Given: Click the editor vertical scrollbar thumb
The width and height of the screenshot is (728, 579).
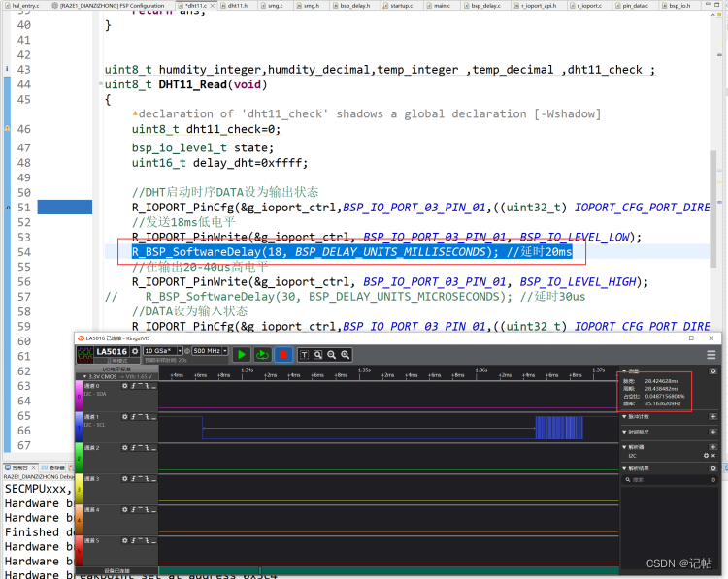Looking at the screenshot, I should (x=713, y=209).
